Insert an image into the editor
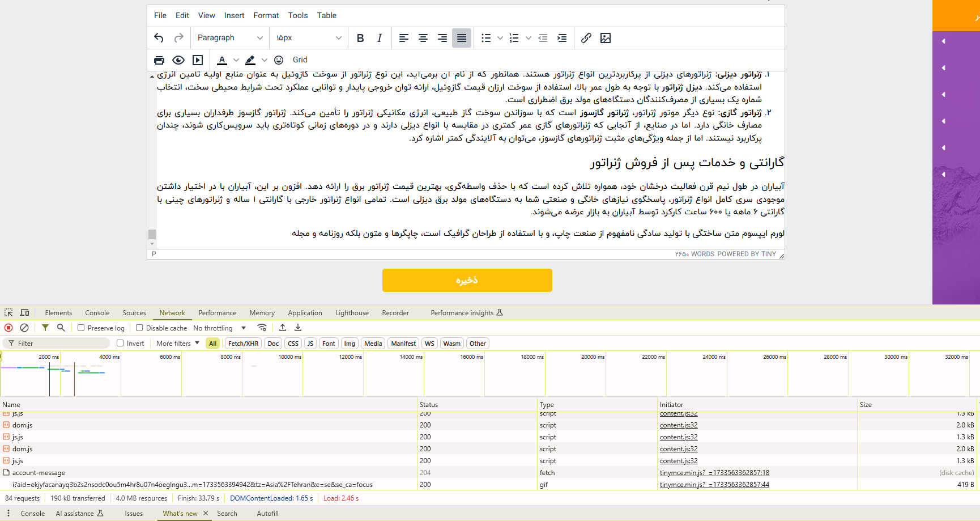 (x=606, y=38)
